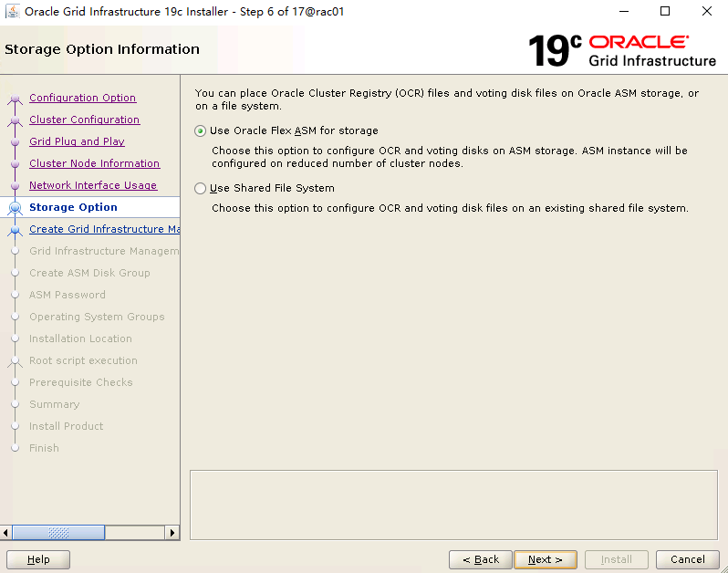
Task: Click the Installation Location step text
Action: (x=80, y=339)
